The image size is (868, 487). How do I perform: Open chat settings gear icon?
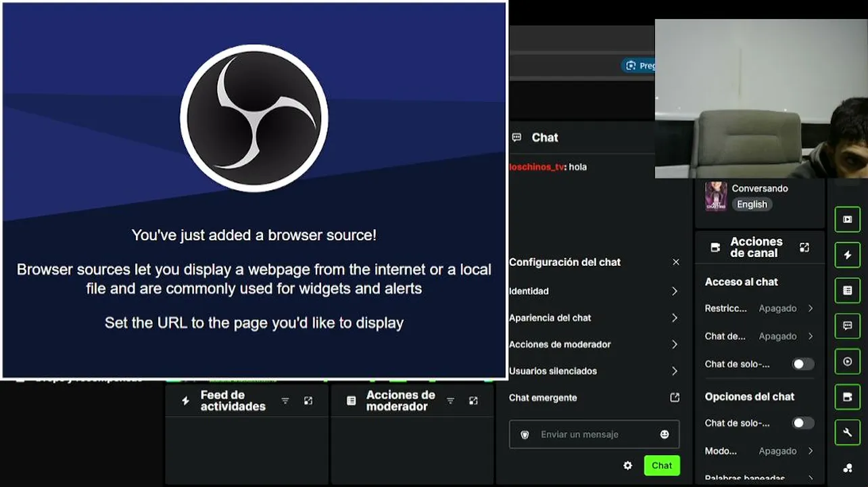pyautogui.click(x=628, y=465)
